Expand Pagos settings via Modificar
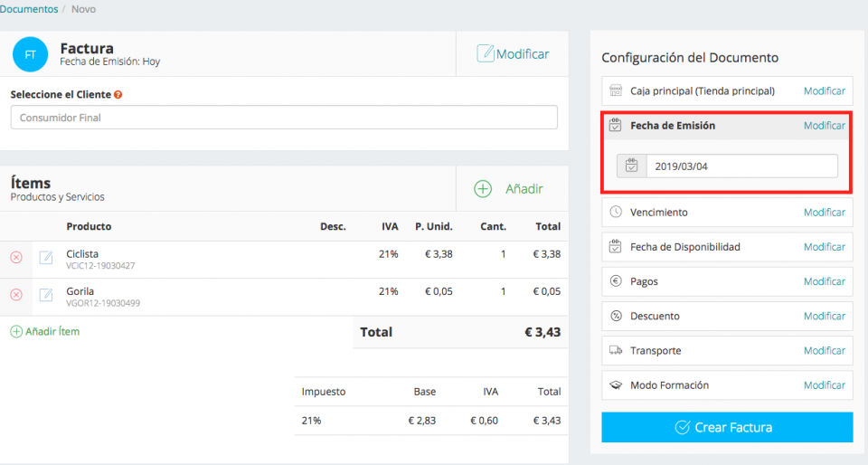The image size is (868, 465). (x=824, y=281)
